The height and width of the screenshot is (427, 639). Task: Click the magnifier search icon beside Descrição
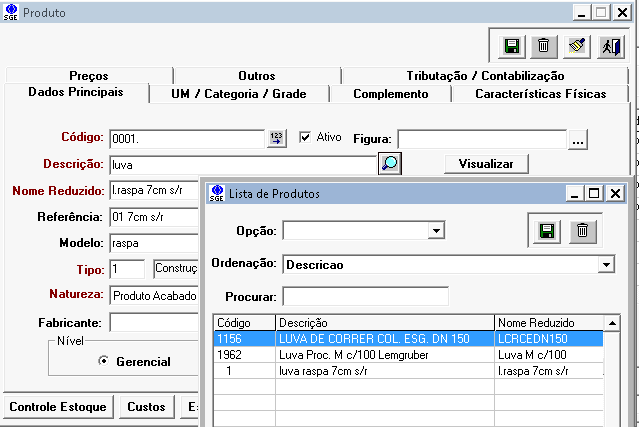point(390,163)
